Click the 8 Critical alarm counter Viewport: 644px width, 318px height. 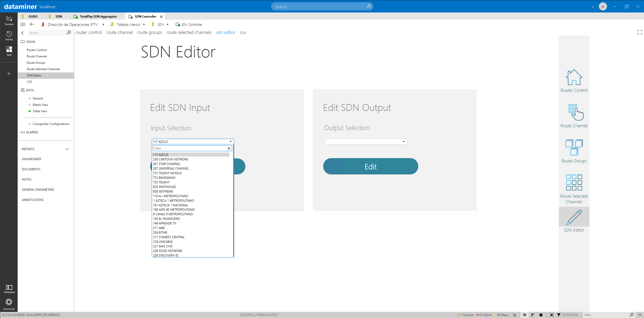484,315
